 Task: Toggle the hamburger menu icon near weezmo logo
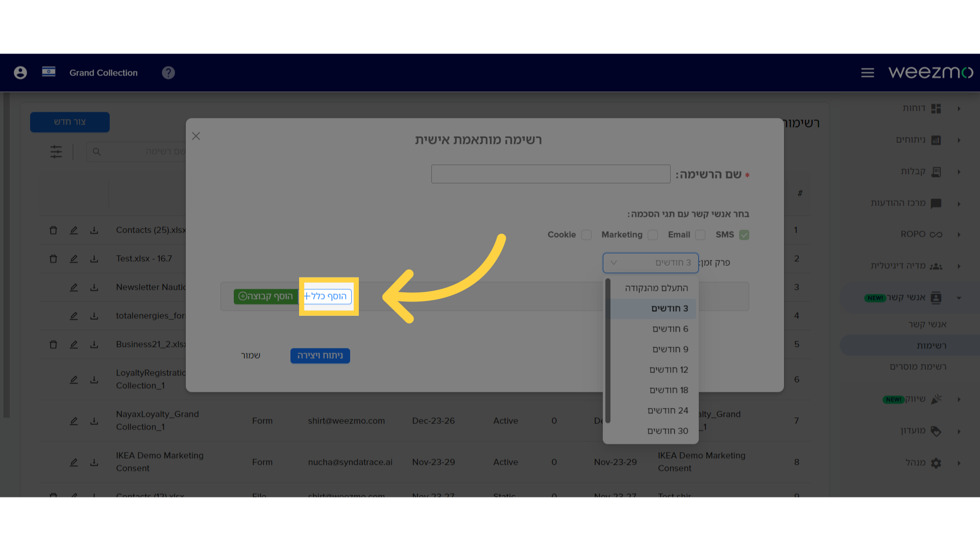868,73
